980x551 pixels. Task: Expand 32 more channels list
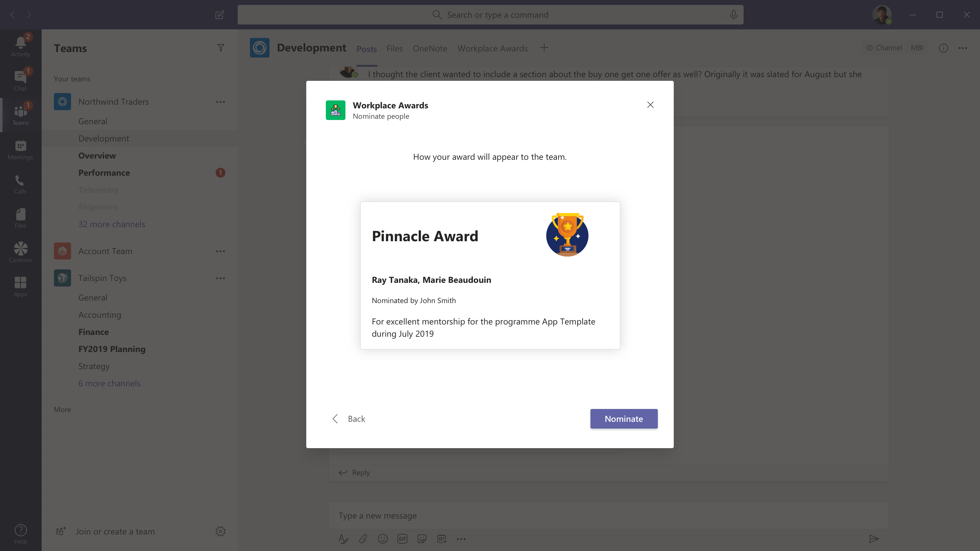click(111, 224)
